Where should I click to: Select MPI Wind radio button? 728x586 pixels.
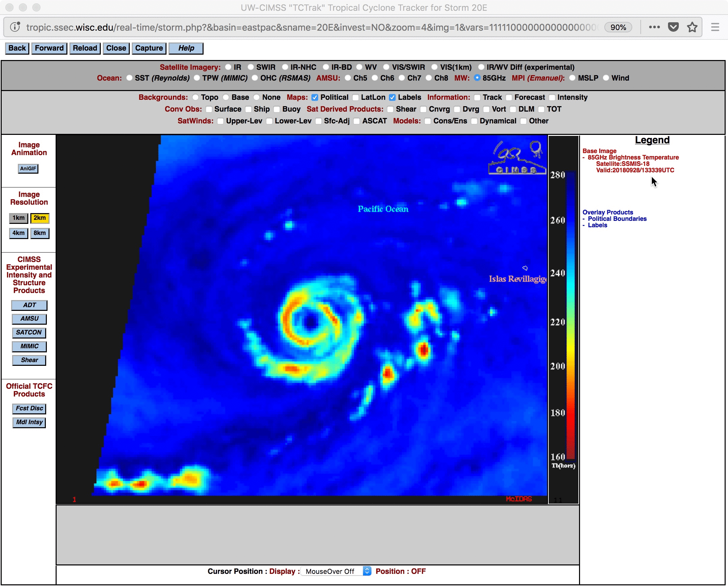pos(606,78)
